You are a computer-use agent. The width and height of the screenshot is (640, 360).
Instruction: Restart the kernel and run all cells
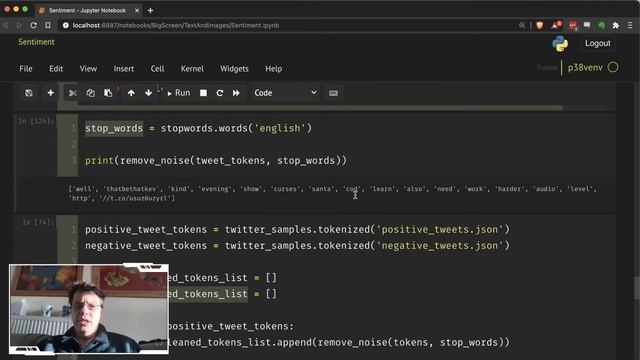(236, 93)
